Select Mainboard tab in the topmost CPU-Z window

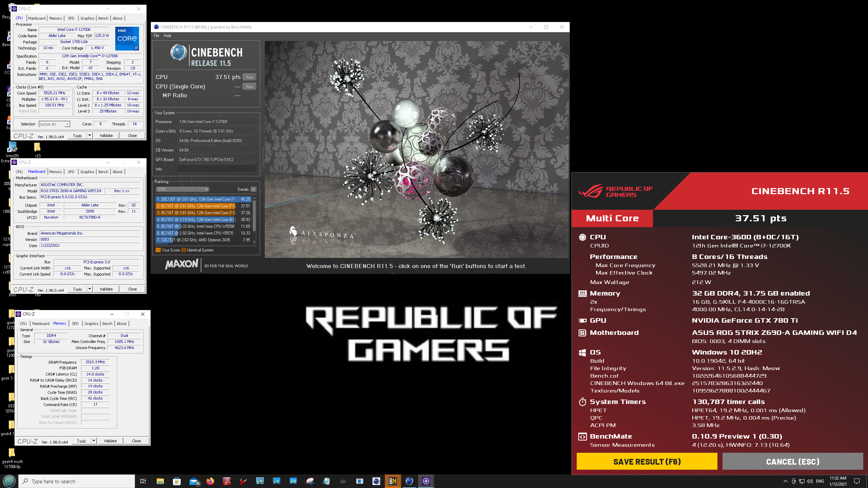[37, 18]
